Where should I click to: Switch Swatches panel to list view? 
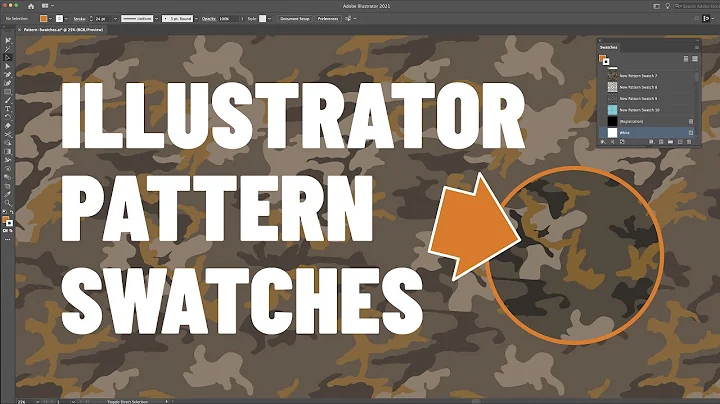686,59
